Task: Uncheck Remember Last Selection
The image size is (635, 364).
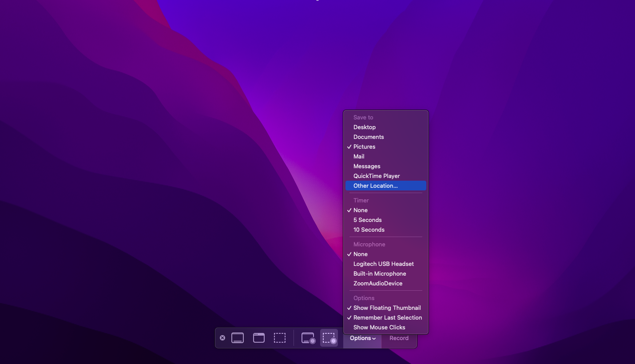Action: click(x=388, y=317)
